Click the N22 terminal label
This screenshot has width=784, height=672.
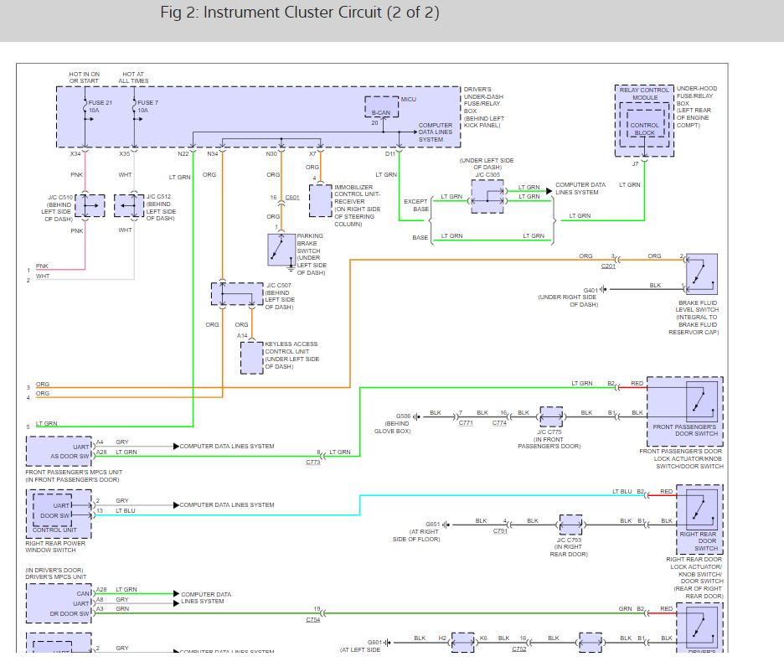tap(183, 153)
